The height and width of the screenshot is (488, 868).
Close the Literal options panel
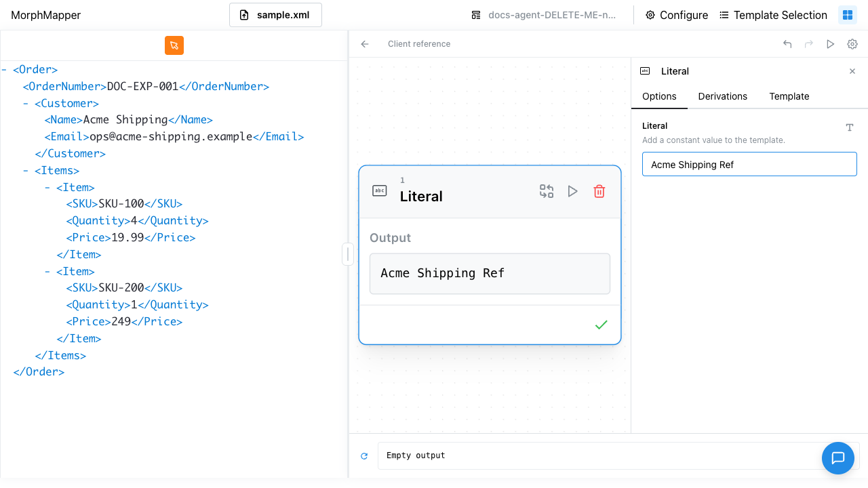point(852,71)
